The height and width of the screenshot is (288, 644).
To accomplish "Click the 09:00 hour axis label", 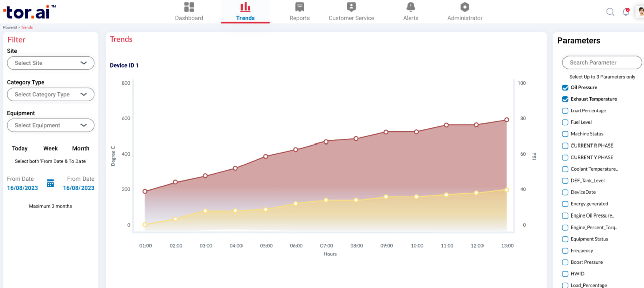I will tap(387, 246).
